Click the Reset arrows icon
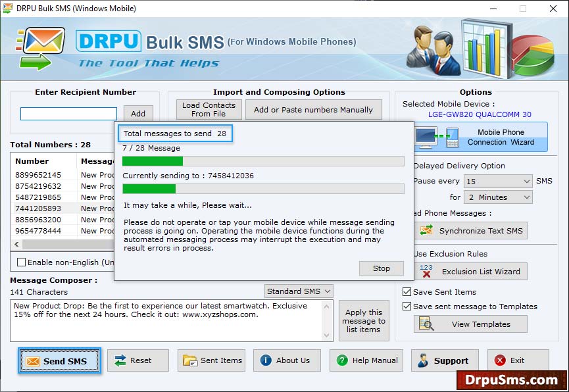Viewport: 569px width, 392px height. coord(120,360)
